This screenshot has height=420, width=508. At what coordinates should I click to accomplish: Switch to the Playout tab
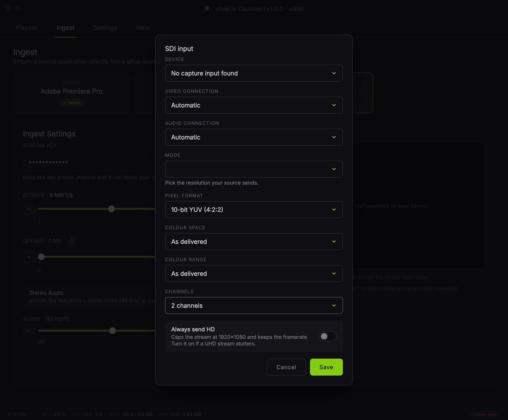click(27, 28)
